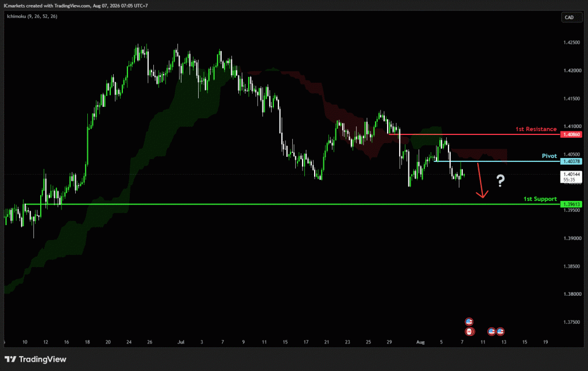Click the TradingView logo
This screenshot has height=371, width=588.
[35, 360]
